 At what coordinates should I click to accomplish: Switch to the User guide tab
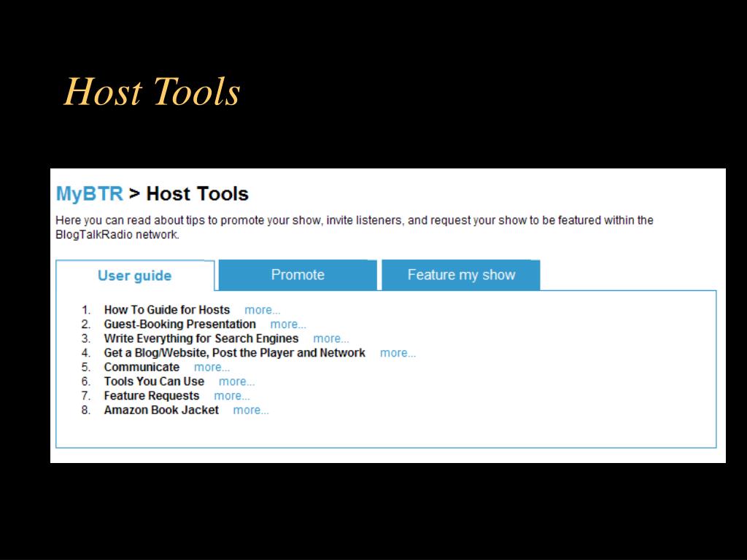pos(135,276)
